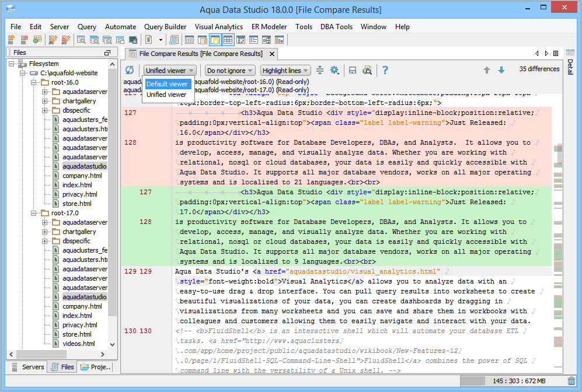Open help via the question mark icon
The height and width of the screenshot is (392, 582).
385,70
